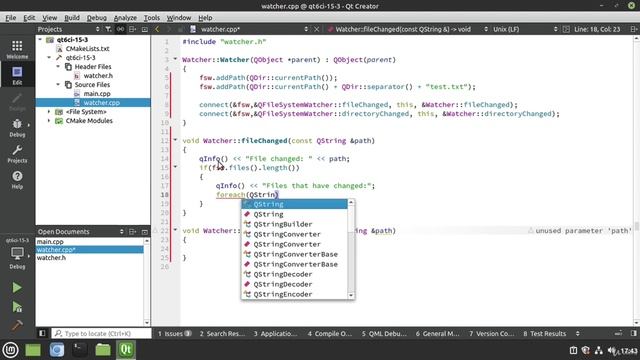640x360 pixels.
Task: Open the terminal from taskbar
Action: pyautogui.click(x=80, y=350)
